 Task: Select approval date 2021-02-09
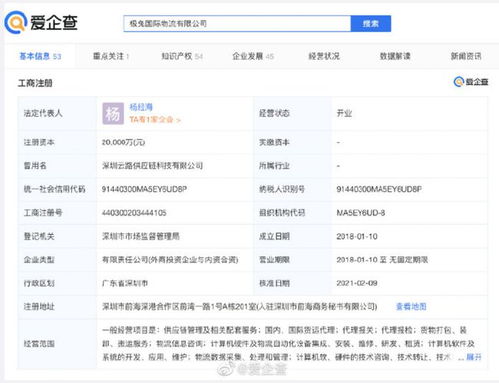click(357, 283)
